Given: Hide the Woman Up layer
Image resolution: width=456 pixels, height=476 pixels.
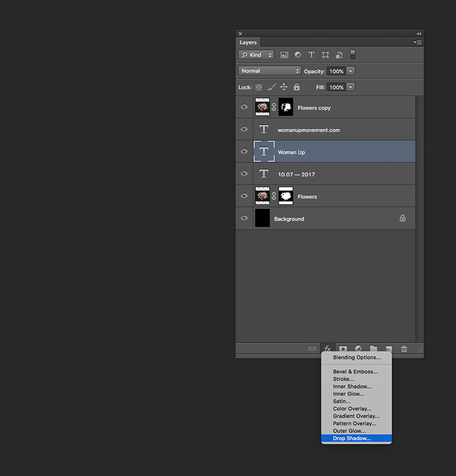Looking at the screenshot, I should point(244,151).
